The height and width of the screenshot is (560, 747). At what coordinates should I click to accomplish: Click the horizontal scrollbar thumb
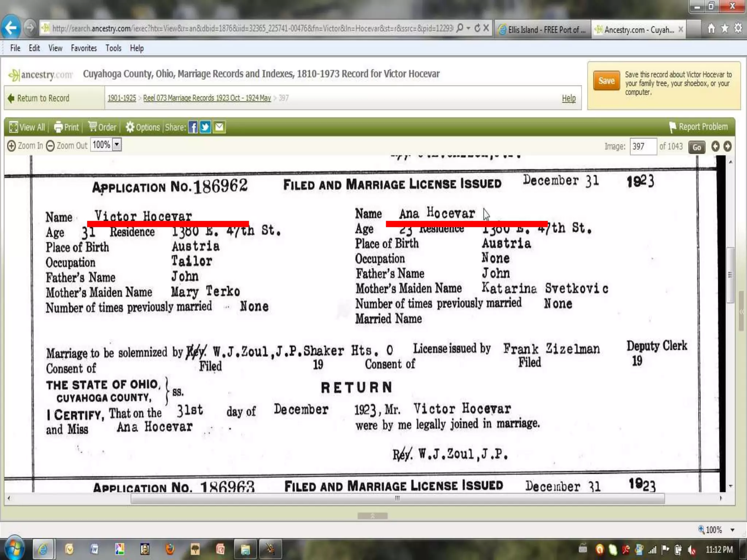coord(398,498)
